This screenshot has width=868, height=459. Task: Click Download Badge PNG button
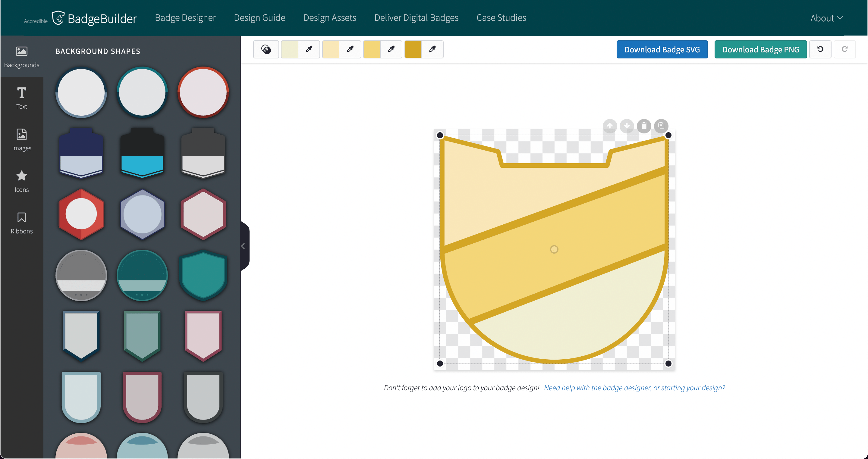coord(760,49)
